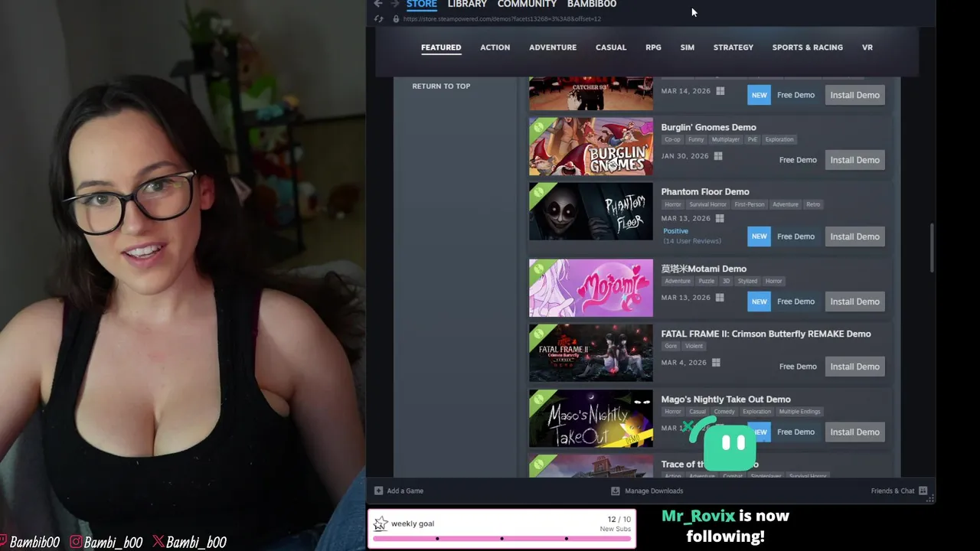The image size is (980, 551).
Task: Click the lock icon in address bar
Action: [396, 18]
